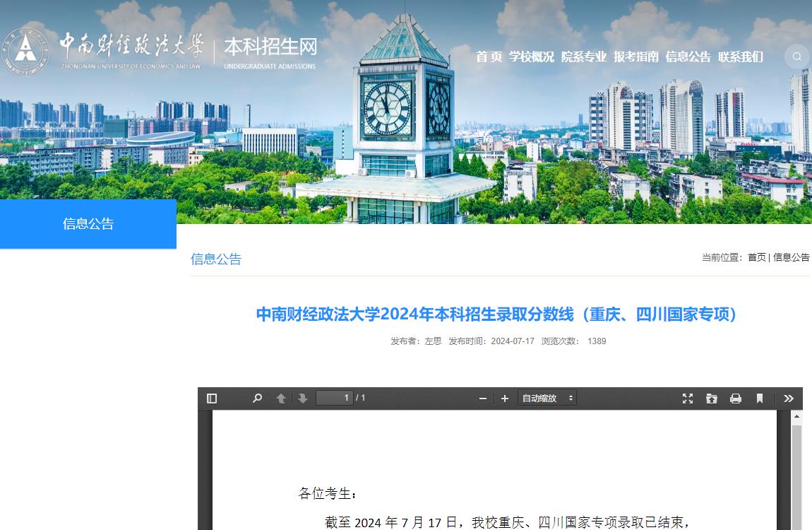Zoom in the PDF with plus button
The width and height of the screenshot is (812, 530).
click(x=505, y=399)
